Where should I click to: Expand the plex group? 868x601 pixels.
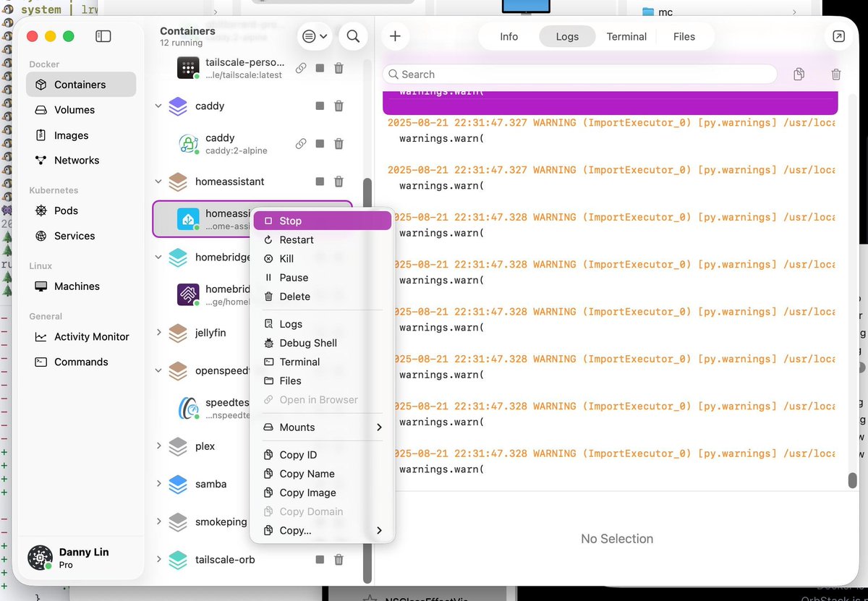[x=158, y=446]
